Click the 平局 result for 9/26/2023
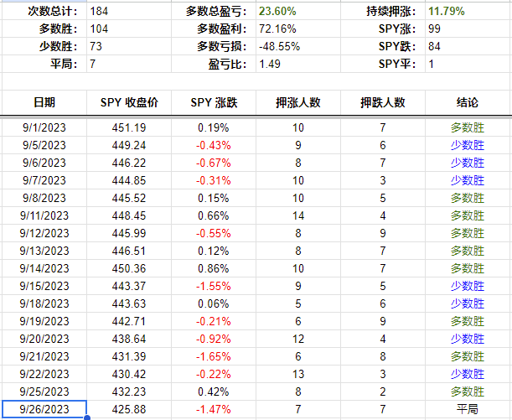The width and height of the screenshot is (512, 420). pyautogui.click(x=468, y=409)
